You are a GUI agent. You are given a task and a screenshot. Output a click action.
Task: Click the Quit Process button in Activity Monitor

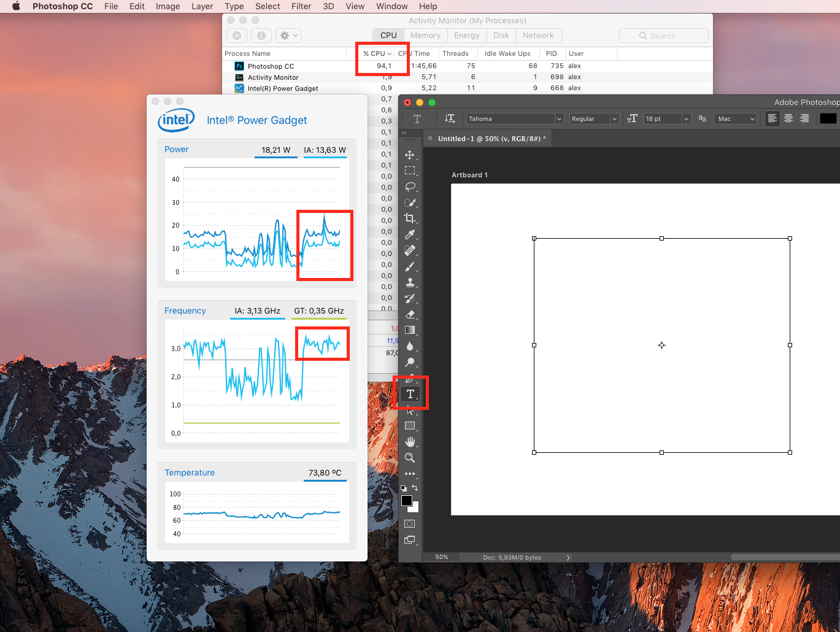[x=237, y=36]
